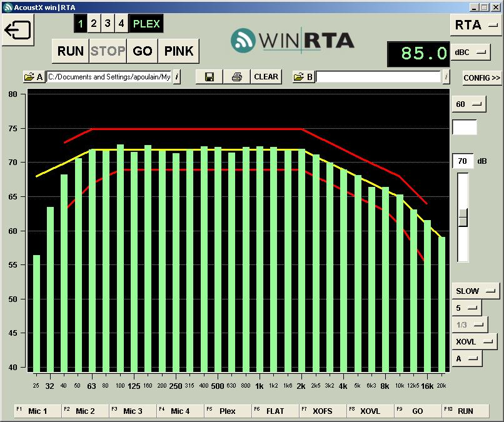Open the 1/3 octave dropdown

[470, 324]
